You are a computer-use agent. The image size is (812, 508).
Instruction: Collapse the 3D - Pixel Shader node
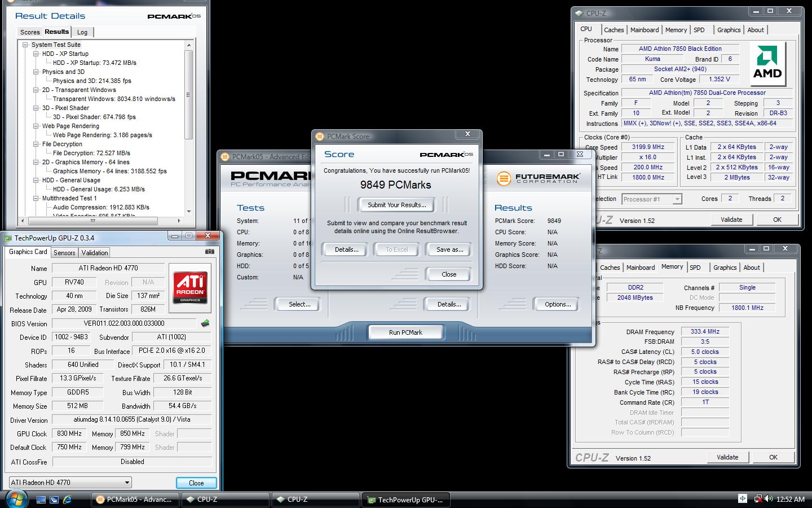pyautogui.click(x=36, y=108)
